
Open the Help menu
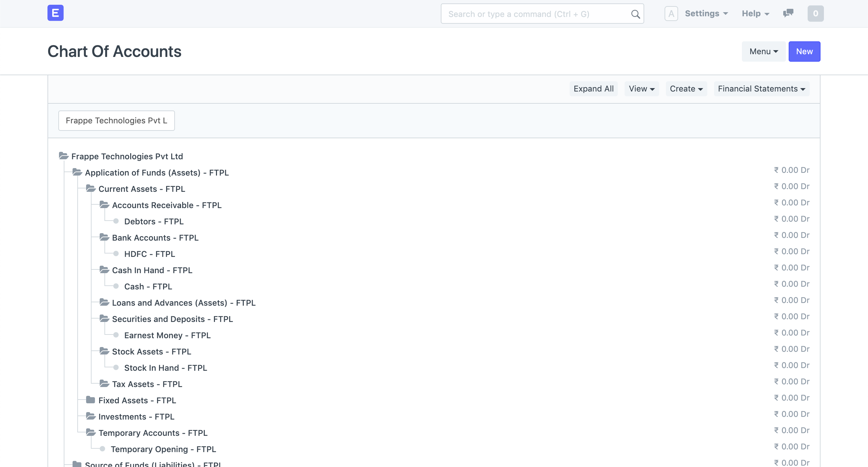pyautogui.click(x=755, y=14)
